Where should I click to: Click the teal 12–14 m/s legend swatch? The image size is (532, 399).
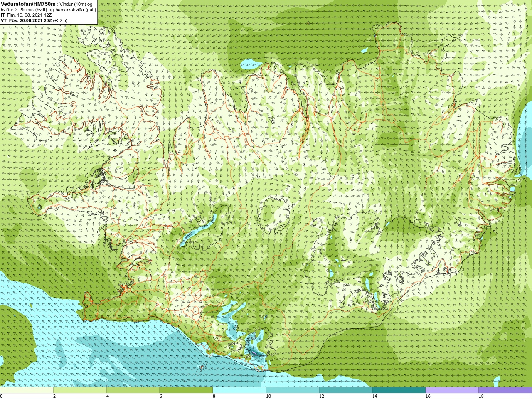click(346, 390)
